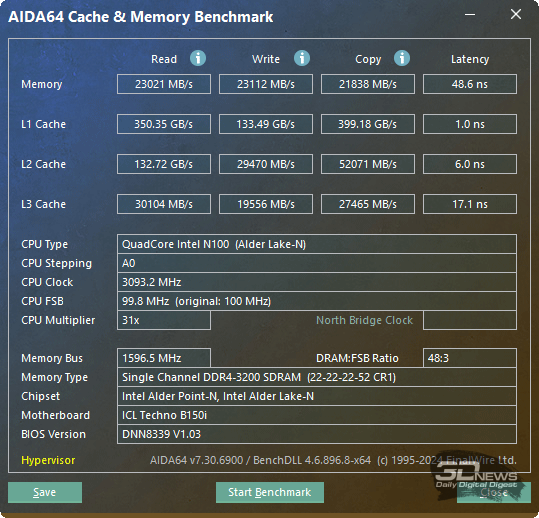539x518 pixels.
Task: Click the Close button at the bottom right
Action: tap(494, 492)
